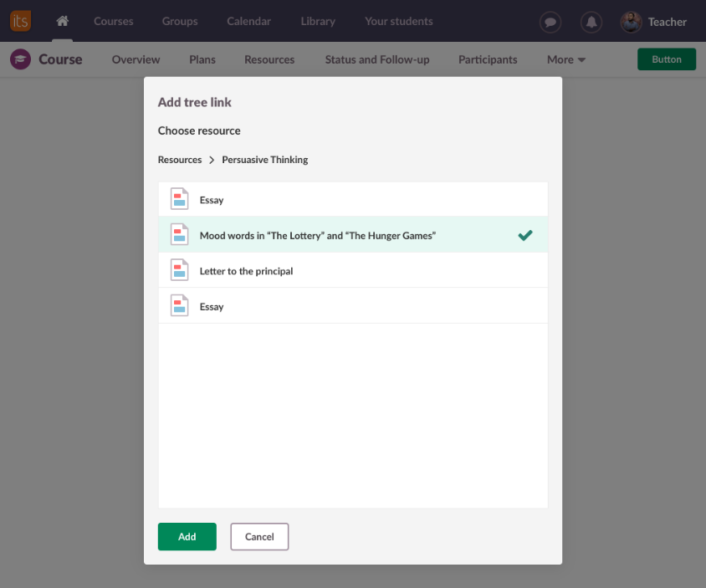The image size is (706, 588).
Task: Select Letter to the principal resource
Action: [246, 271]
